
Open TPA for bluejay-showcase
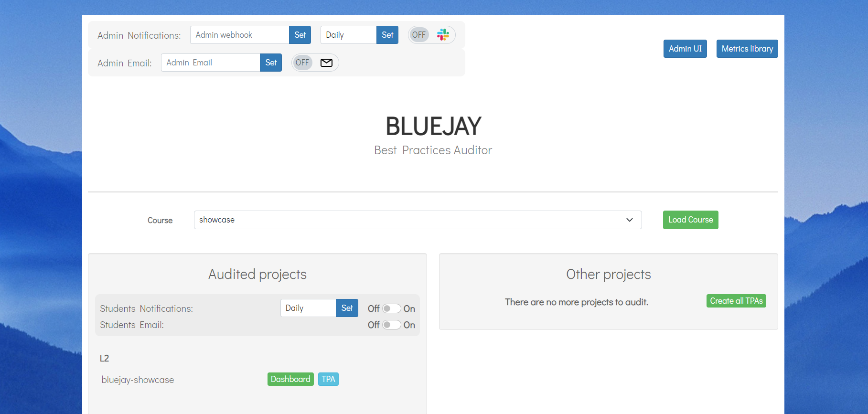(x=328, y=379)
